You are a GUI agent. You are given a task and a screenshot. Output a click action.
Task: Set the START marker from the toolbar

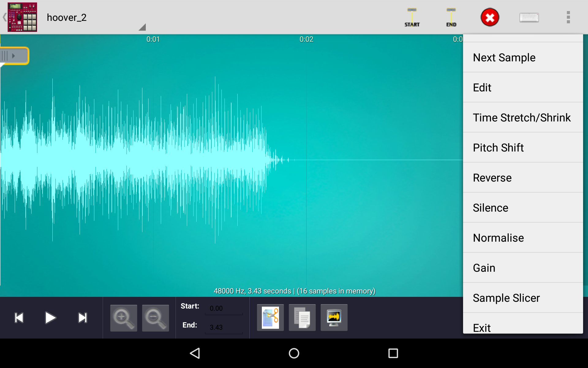pos(412,17)
